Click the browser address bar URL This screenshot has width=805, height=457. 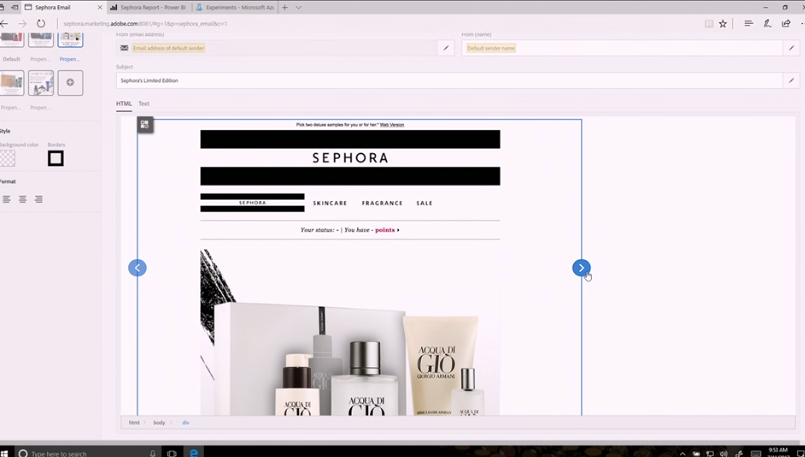point(145,24)
